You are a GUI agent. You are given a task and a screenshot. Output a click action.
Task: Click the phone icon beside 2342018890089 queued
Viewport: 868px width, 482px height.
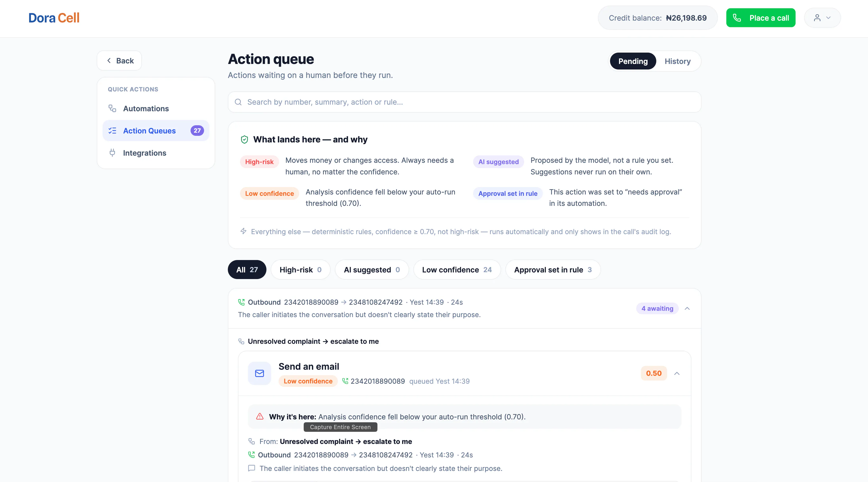tap(345, 381)
